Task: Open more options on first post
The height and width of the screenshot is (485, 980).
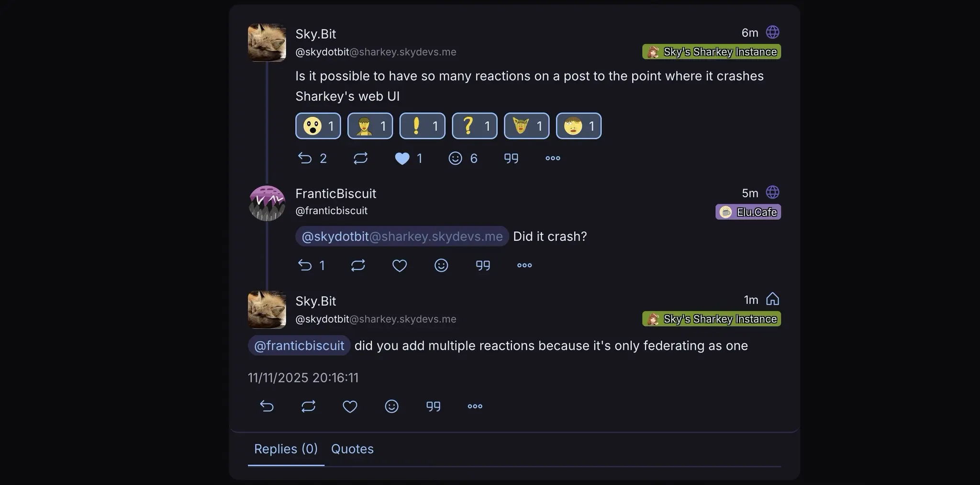Action: point(553,158)
